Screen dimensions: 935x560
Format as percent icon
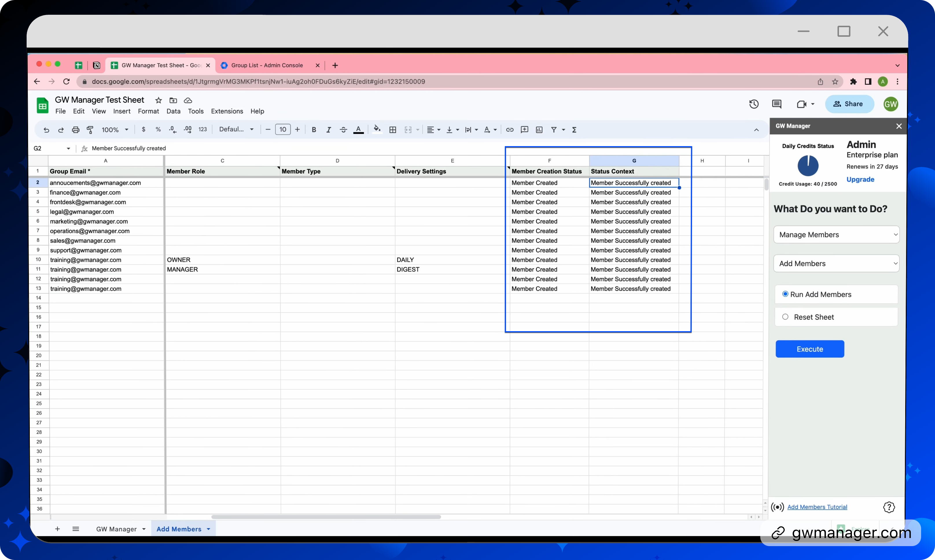tap(158, 129)
